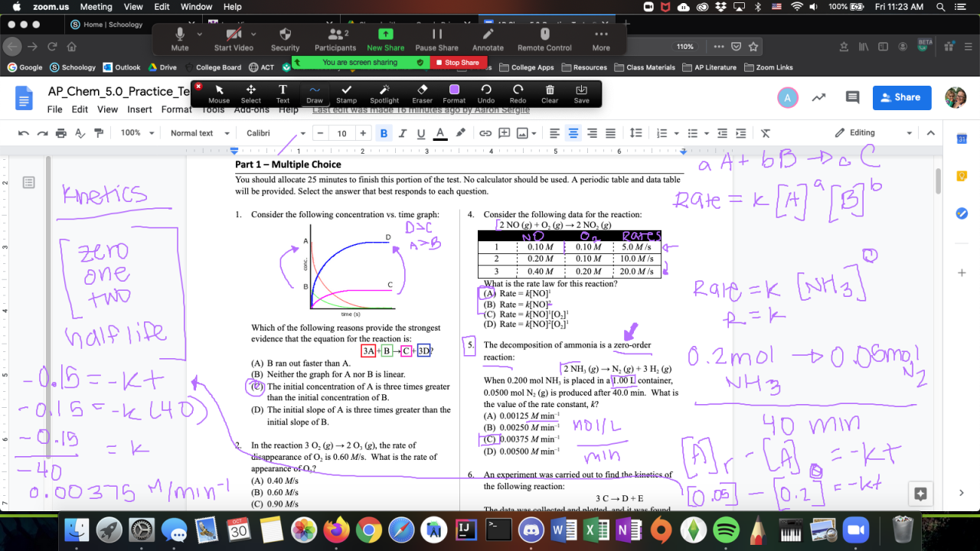
Task: Mute the Zoom microphone
Action: 180,39
